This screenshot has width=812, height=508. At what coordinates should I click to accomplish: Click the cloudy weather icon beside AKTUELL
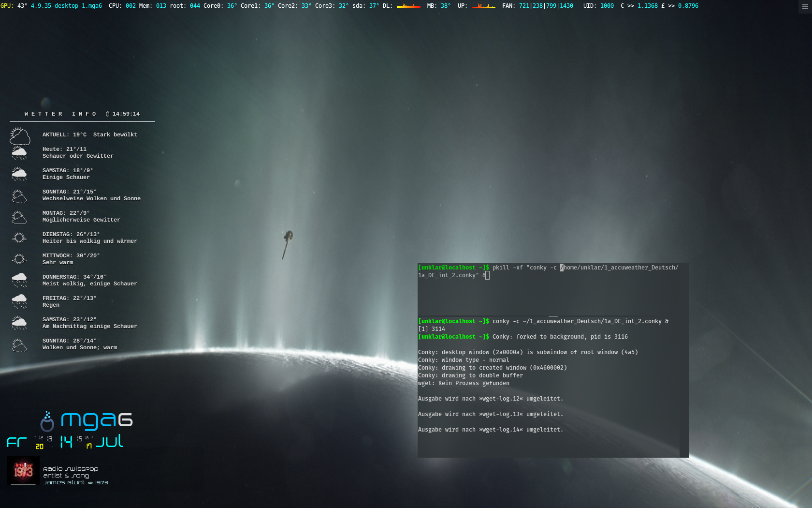20,136
